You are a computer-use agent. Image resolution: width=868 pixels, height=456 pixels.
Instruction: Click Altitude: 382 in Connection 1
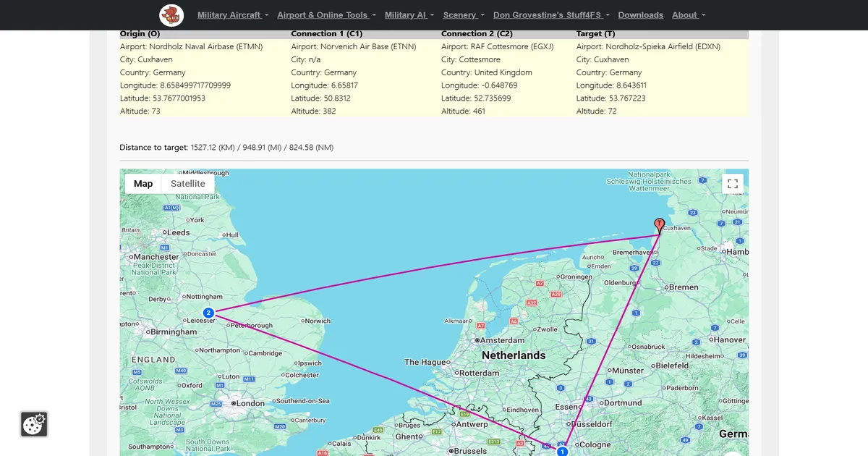[313, 111]
